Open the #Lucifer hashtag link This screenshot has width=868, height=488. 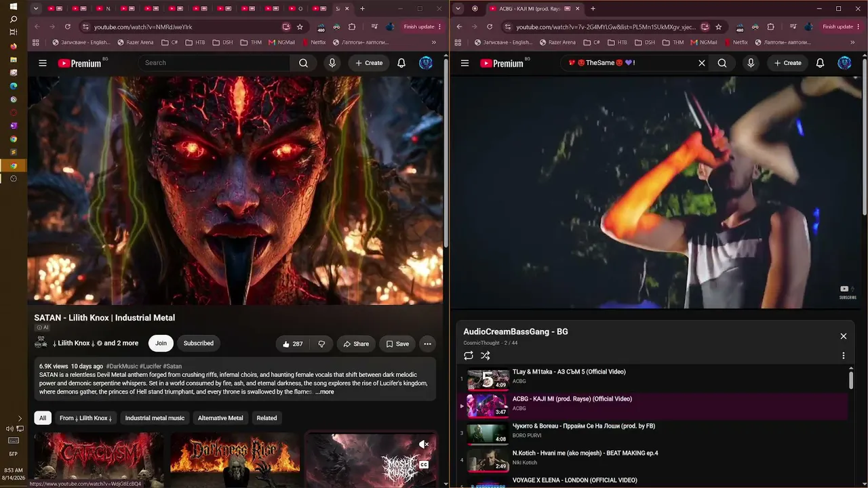coord(151,367)
